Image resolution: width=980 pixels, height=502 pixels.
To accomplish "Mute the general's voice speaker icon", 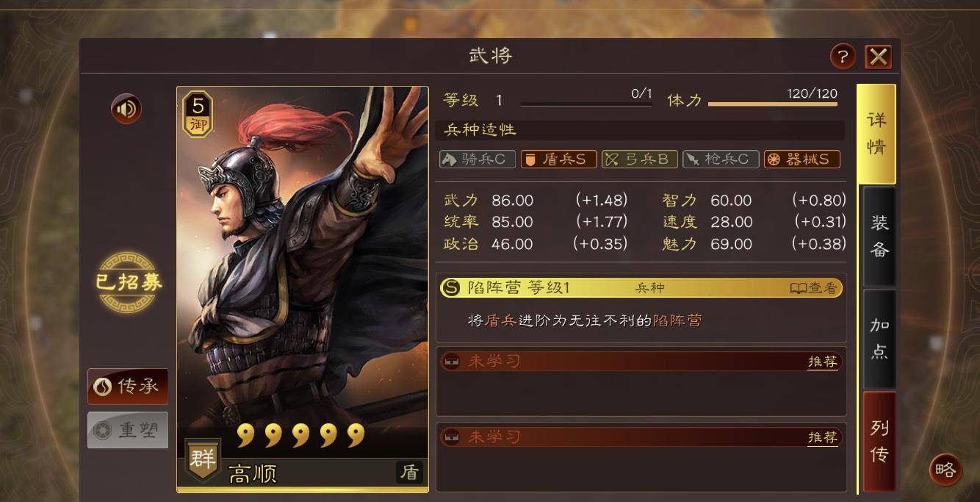I will tap(126, 110).
